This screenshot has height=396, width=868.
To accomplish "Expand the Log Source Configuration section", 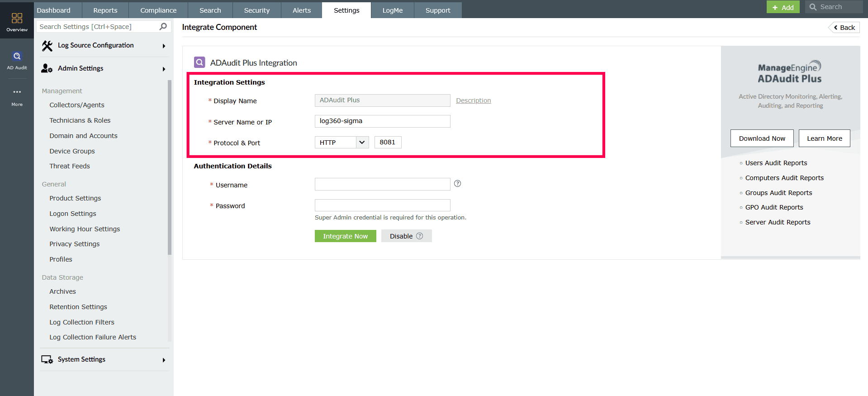I will pyautogui.click(x=164, y=46).
